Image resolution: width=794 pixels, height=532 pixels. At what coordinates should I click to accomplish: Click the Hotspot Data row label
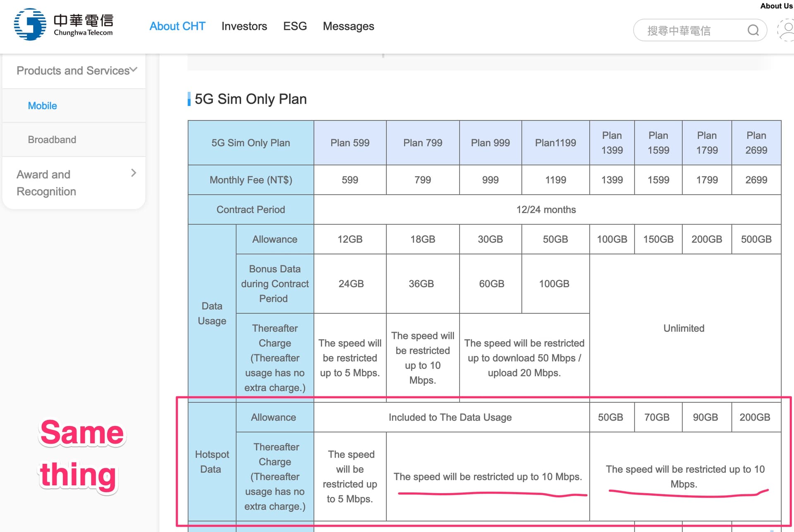[211, 462]
